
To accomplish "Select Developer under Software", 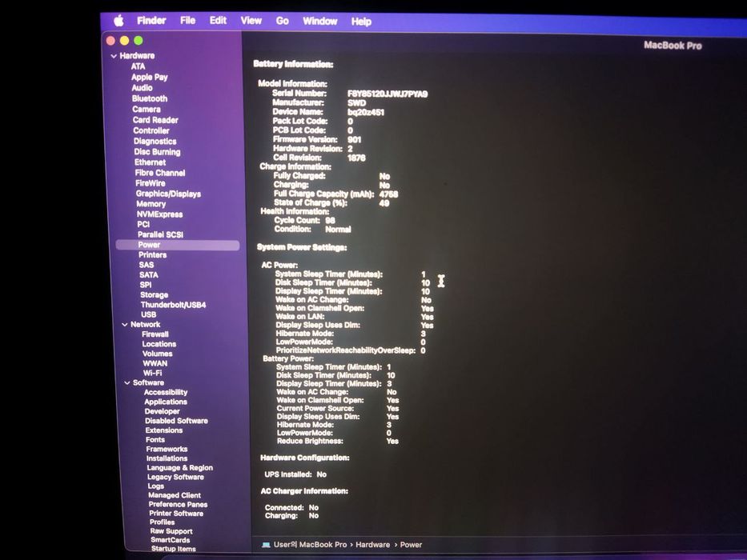I will tap(163, 411).
